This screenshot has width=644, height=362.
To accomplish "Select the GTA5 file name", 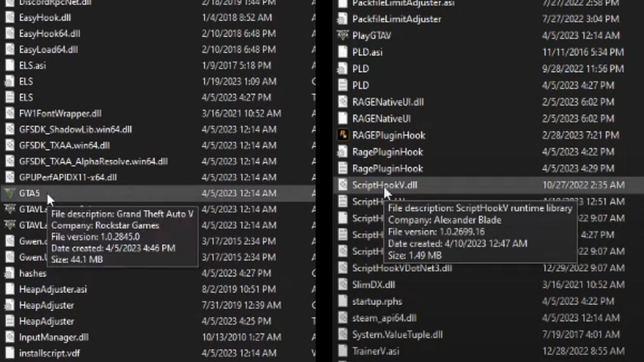I will [x=30, y=193].
